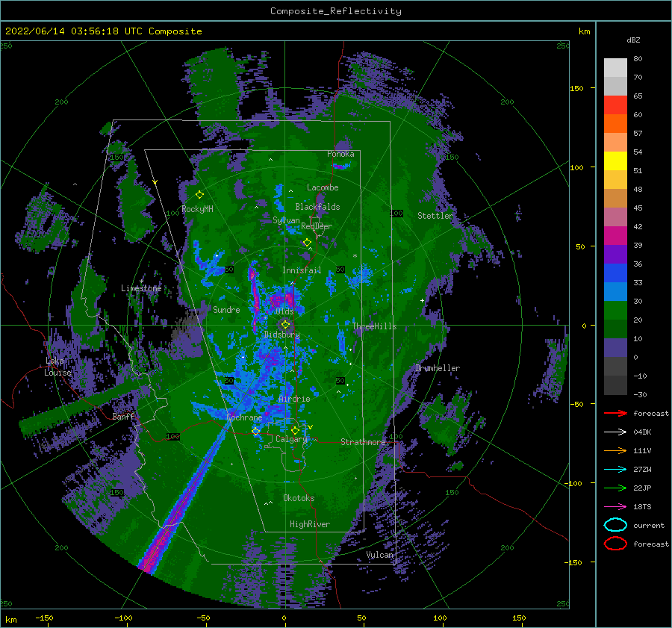
Task: Click the Lacombe city label
Action: (323, 187)
